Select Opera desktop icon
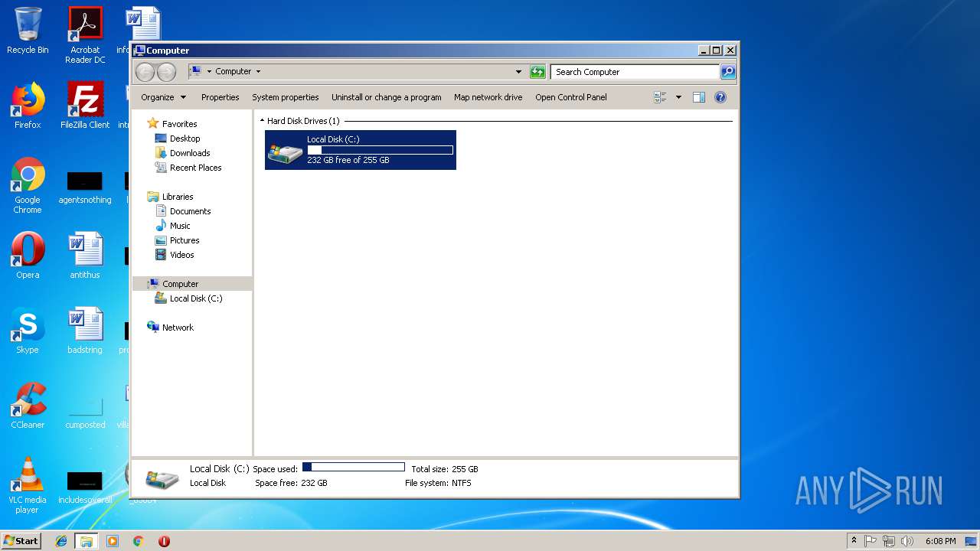The height and width of the screenshot is (551, 980). pyautogui.click(x=28, y=256)
